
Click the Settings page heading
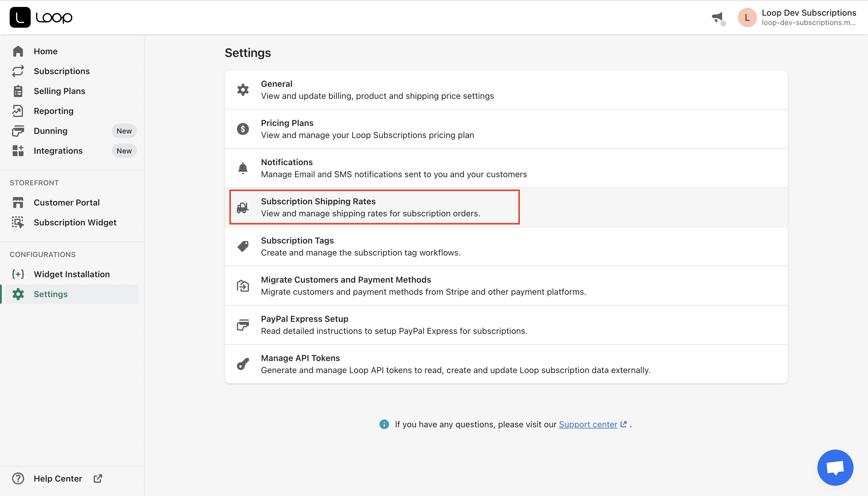point(248,53)
